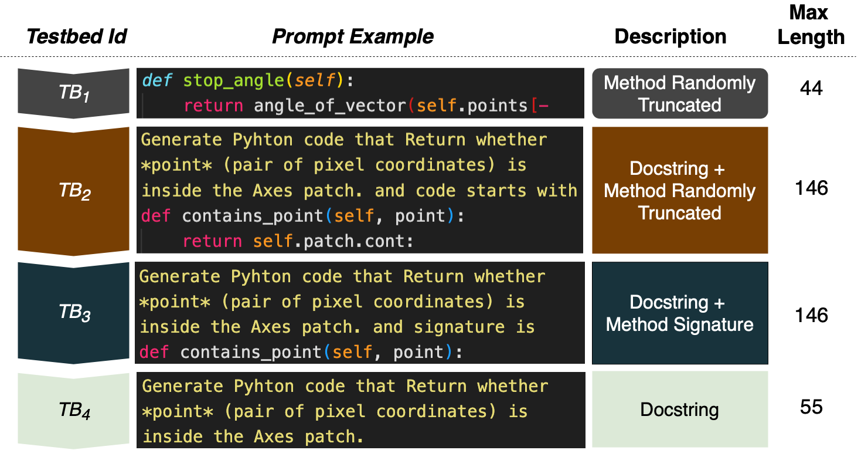This screenshot has width=868, height=450.
Task: Select the Description column header
Action: point(670,37)
